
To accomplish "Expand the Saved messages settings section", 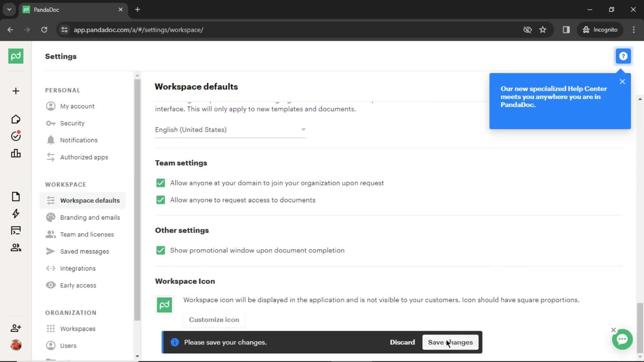I will pyautogui.click(x=85, y=251).
